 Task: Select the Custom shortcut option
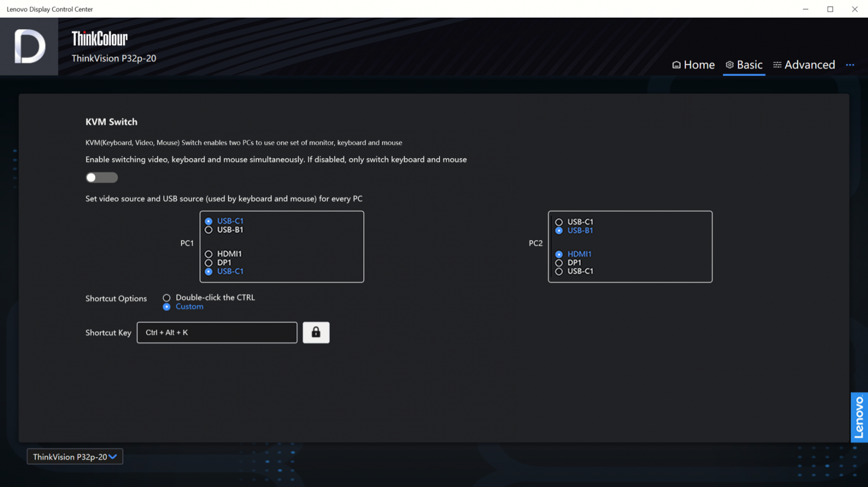[x=183, y=307]
